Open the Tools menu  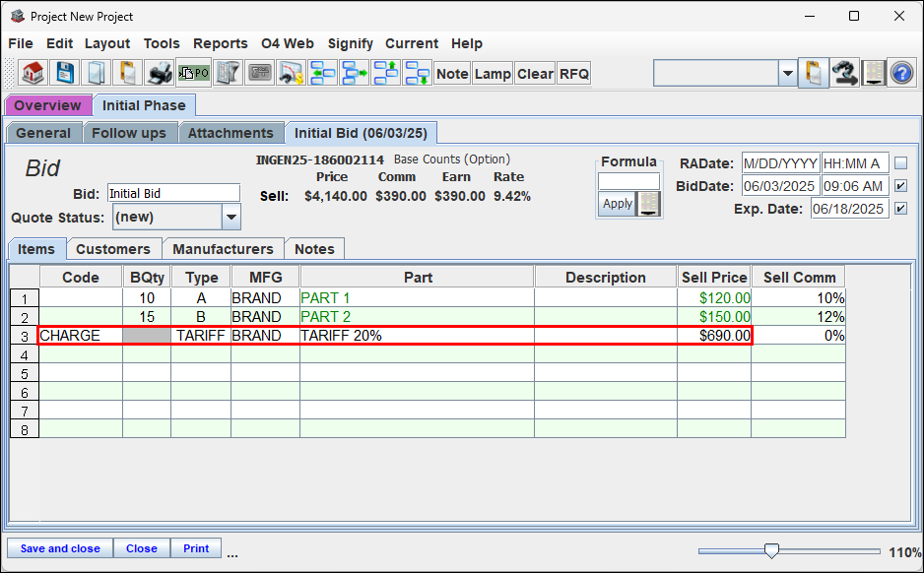pos(162,43)
